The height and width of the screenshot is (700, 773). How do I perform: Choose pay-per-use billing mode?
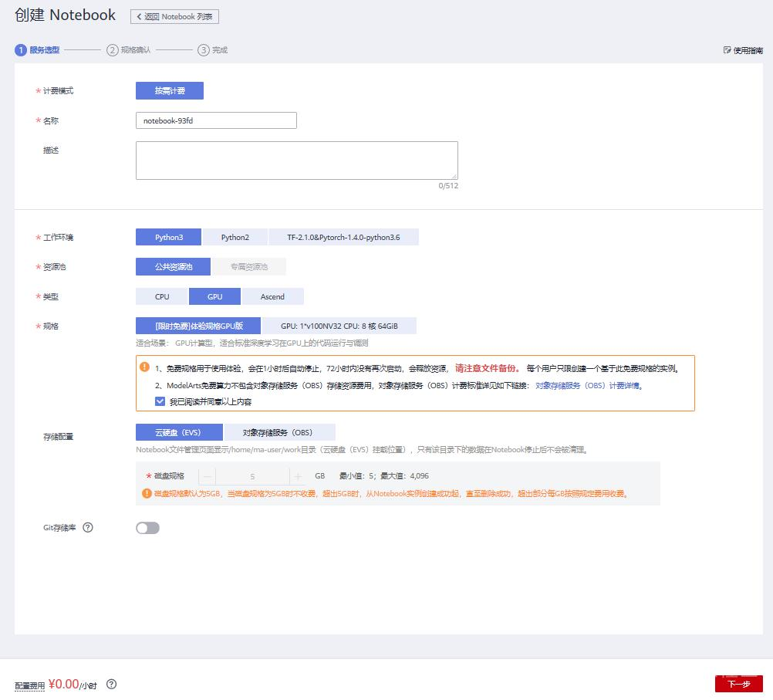coord(170,91)
